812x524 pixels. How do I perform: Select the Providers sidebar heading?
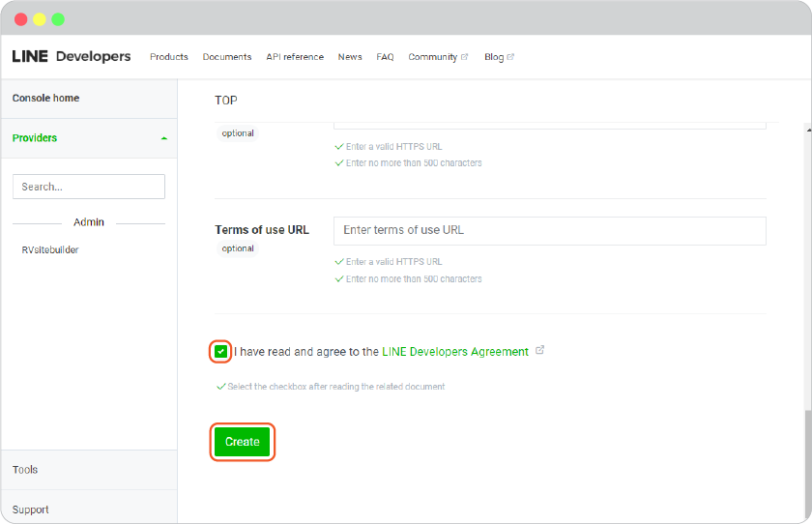pyautogui.click(x=35, y=137)
